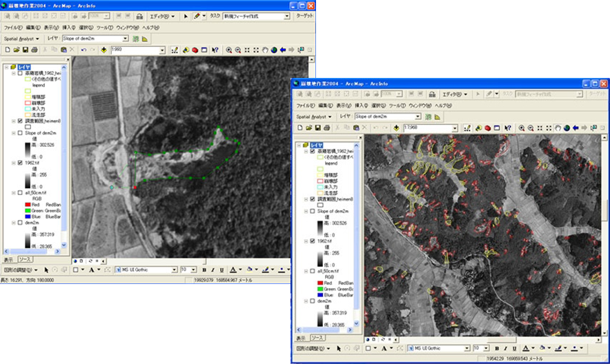
Task: Click Add Data icon in left window
Action: 104,50
